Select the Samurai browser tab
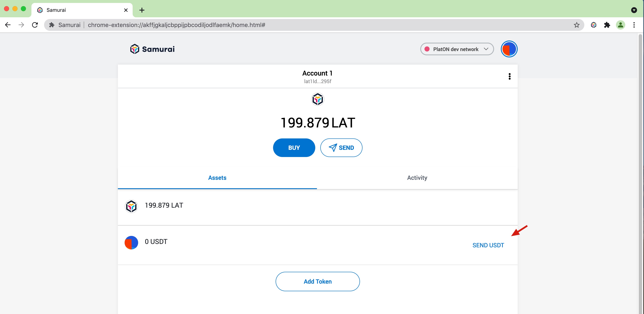The height and width of the screenshot is (314, 644). click(82, 10)
